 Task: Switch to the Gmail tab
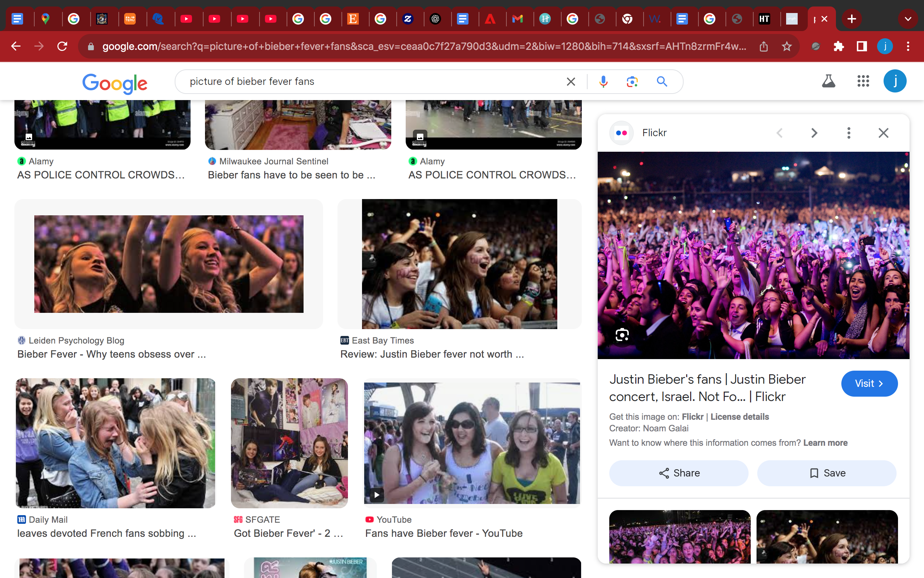tap(517, 19)
